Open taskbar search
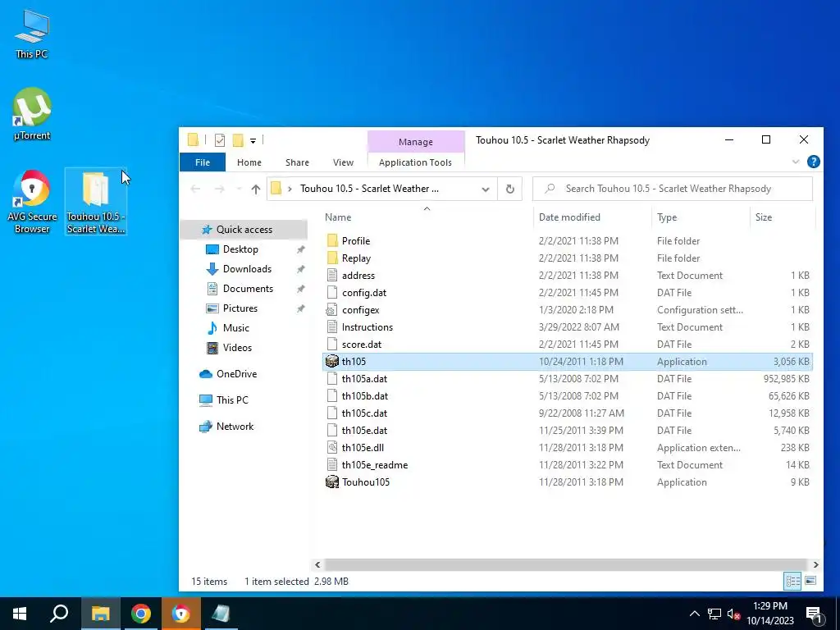840x630 pixels. click(59, 614)
